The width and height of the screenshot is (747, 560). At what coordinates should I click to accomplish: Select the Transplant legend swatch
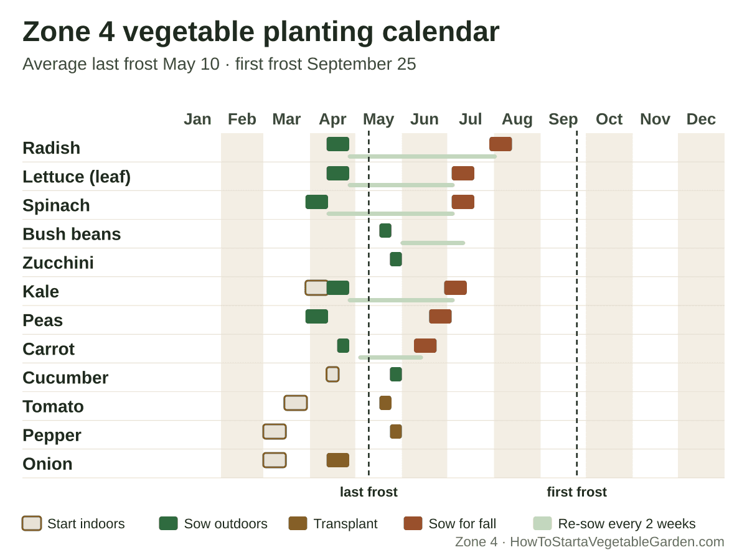(298, 524)
